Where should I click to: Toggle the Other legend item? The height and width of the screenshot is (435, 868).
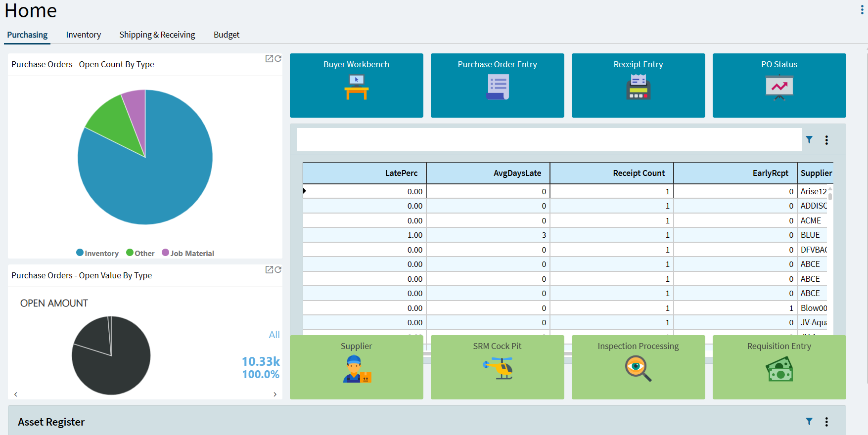140,253
